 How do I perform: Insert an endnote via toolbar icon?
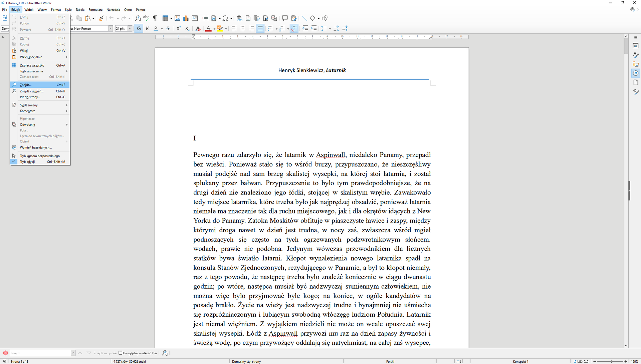257,18
